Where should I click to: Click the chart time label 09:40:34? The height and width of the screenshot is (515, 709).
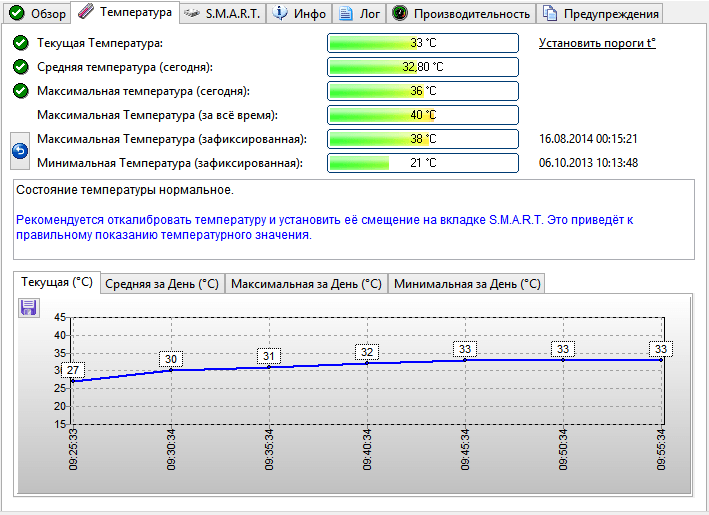click(367, 449)
